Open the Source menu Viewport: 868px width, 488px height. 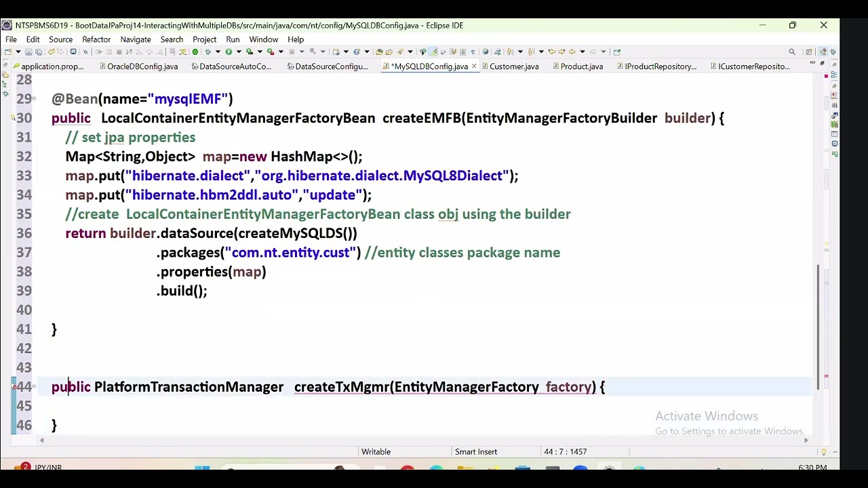tap(60, 39)
